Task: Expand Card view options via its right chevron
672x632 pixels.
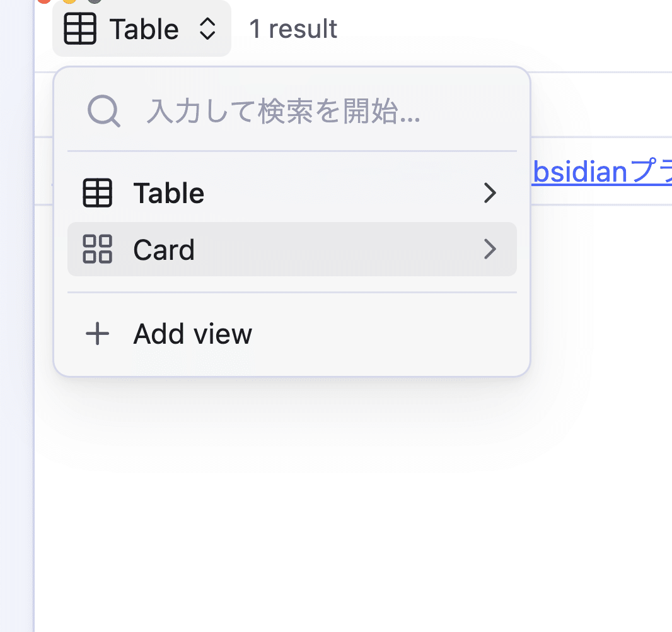Action: tap(490, 250)
